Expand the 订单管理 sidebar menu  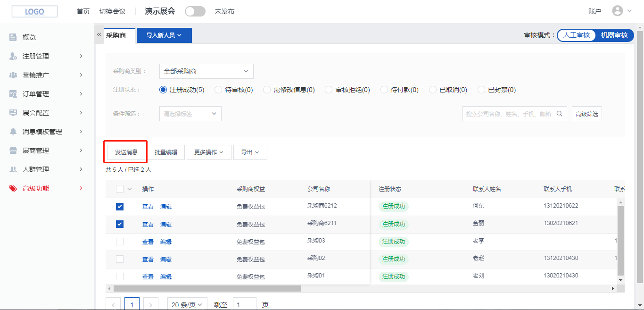click(81, 94)
